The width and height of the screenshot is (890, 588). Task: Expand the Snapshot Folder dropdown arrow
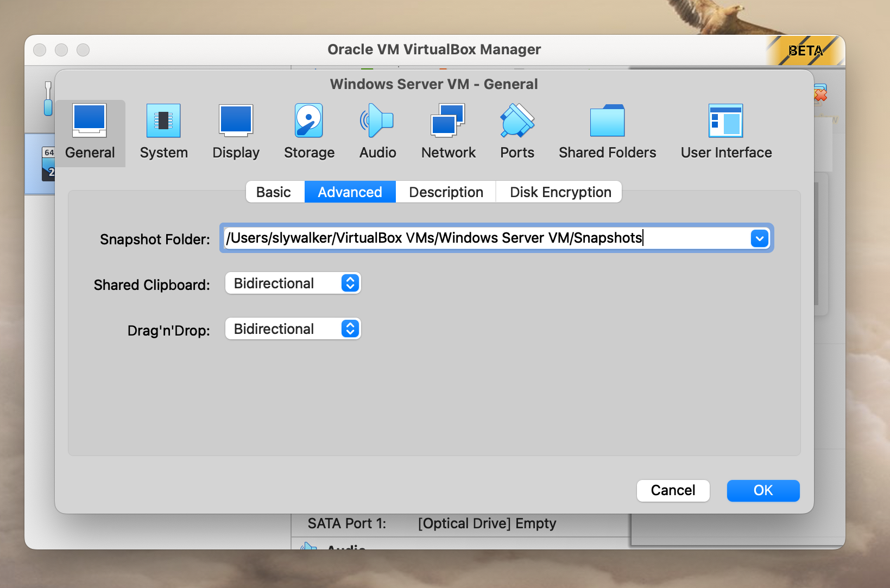click(759, 238)
